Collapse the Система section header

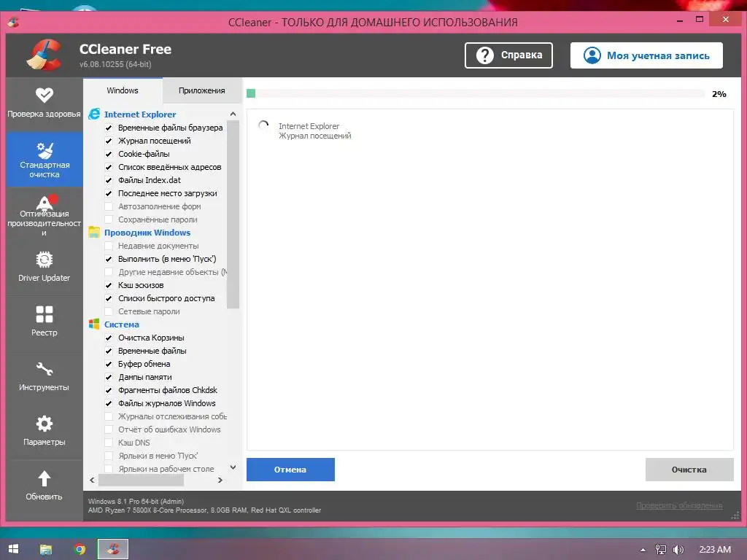[122, 324]
